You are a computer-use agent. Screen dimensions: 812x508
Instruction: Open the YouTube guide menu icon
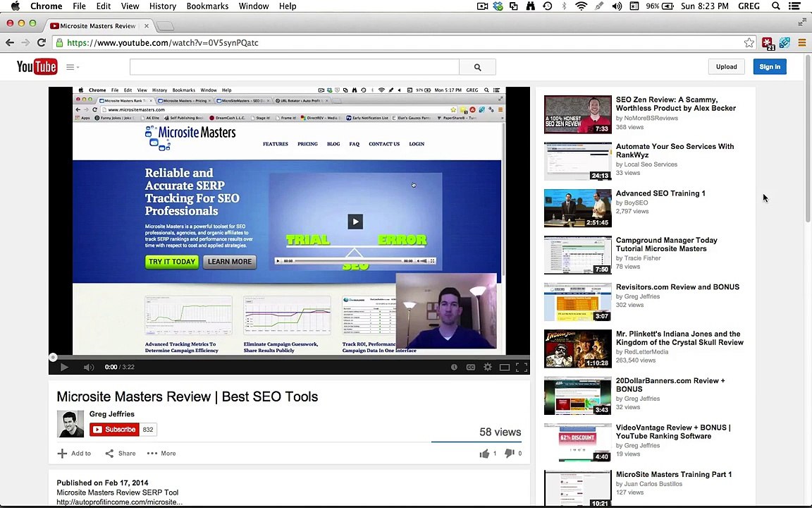pos(73,67)
